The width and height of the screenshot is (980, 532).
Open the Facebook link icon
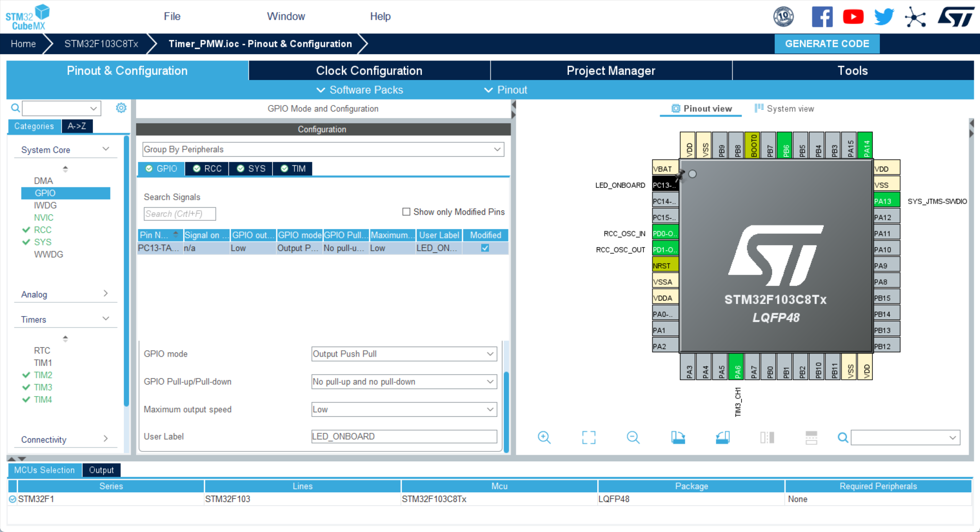click(x=822, y=17)
